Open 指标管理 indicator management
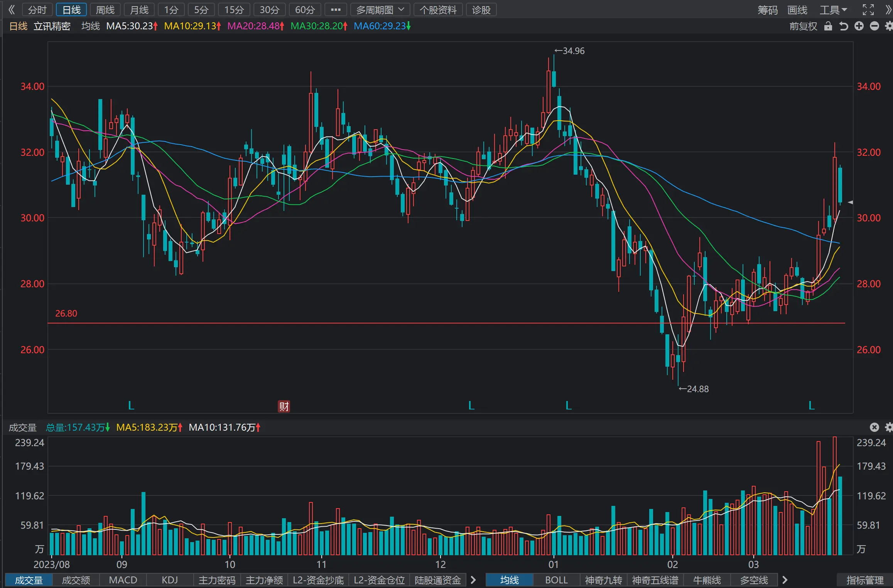893x588 pixels. 865,580
